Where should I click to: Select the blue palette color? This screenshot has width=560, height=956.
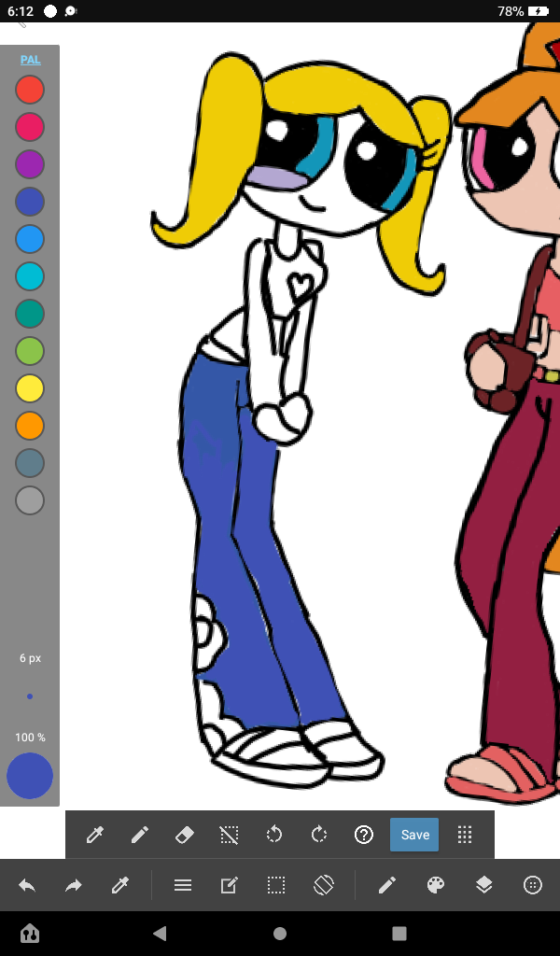pos(30,239)
